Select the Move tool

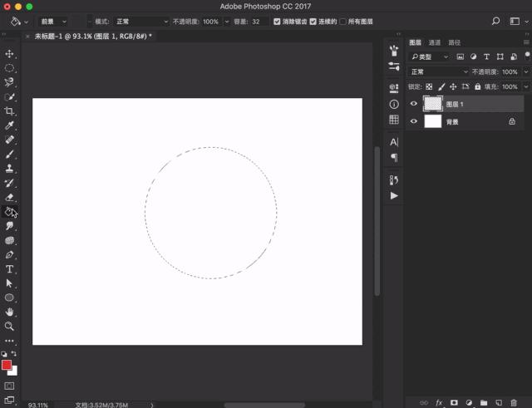tap(10, 54)
